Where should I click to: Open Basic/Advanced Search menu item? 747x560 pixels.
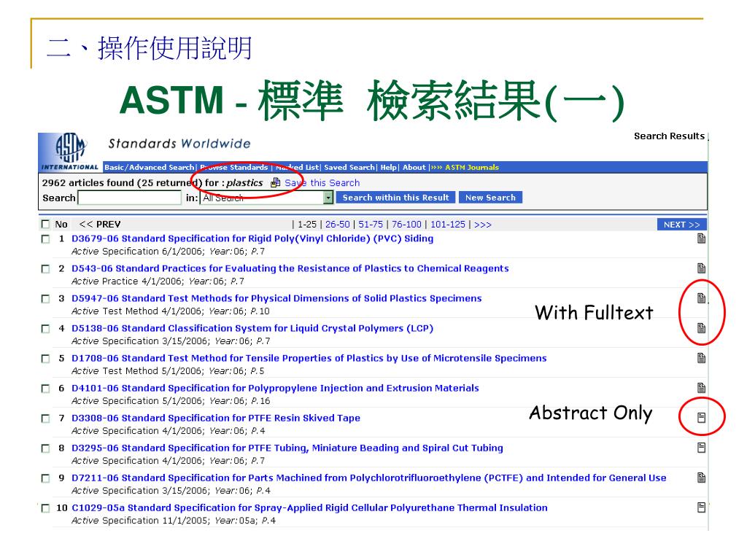coord(149,167)
